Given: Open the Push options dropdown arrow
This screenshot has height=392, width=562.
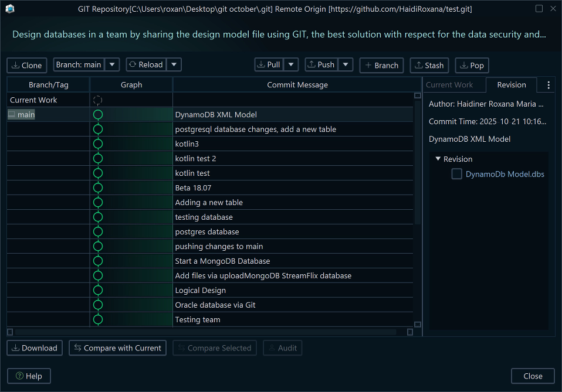Looking at the screenshot, I should (344, 65).
